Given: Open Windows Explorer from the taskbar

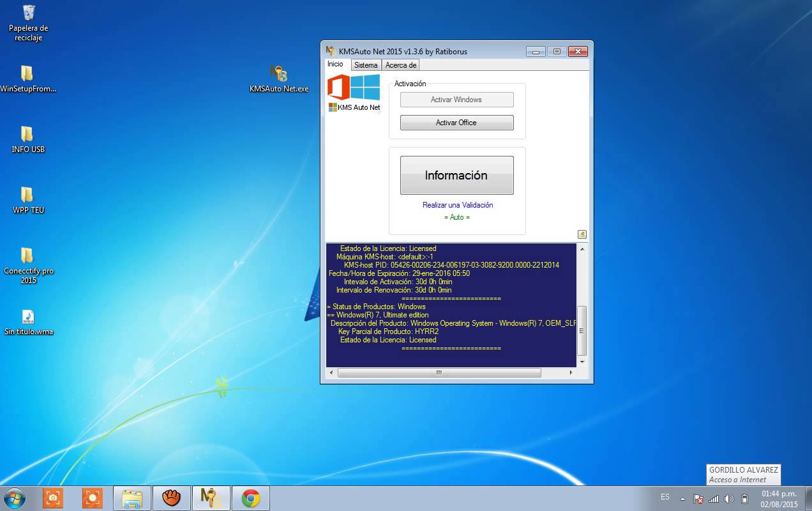Looking at the screenshot, I should tap(132, 498).
